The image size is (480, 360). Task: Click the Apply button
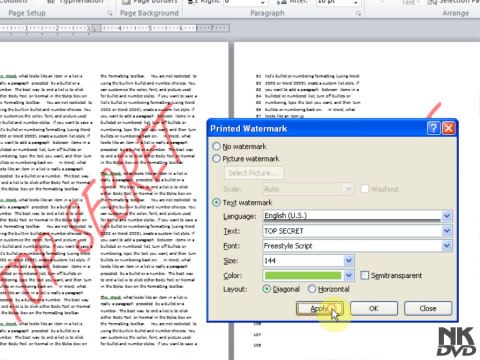[x=319, y=308]
